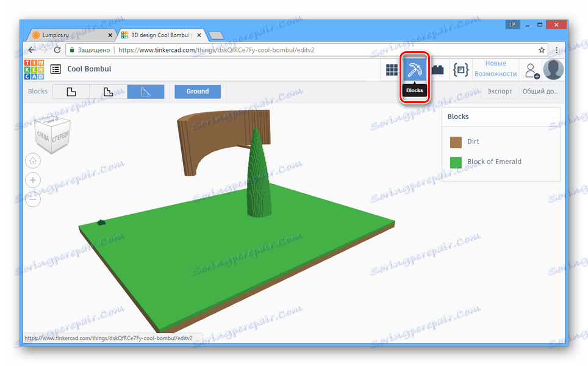
Task: Select the Dirt label in Blocks panel
Action: click(473, 142)
